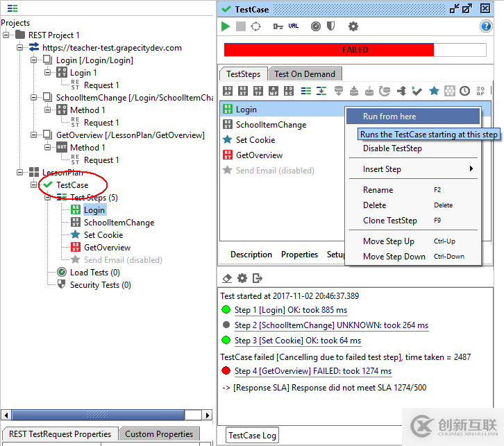Run the TestCase with green play button
The height and width of the screenshot is (446, 504).
pos(226,26)
